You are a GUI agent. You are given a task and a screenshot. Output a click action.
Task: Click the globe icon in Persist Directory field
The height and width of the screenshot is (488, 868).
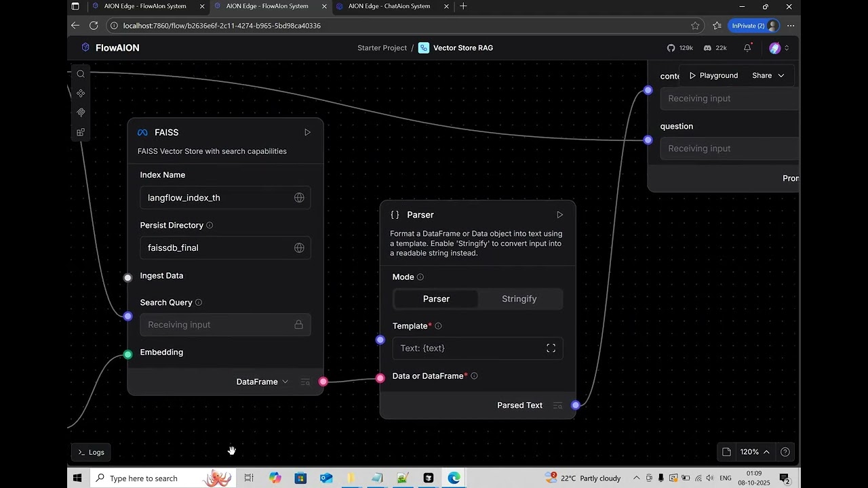[299, 248]
